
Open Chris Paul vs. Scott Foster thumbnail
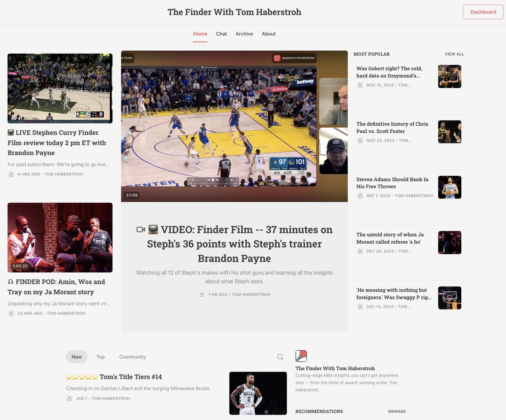tap(449, 132)
